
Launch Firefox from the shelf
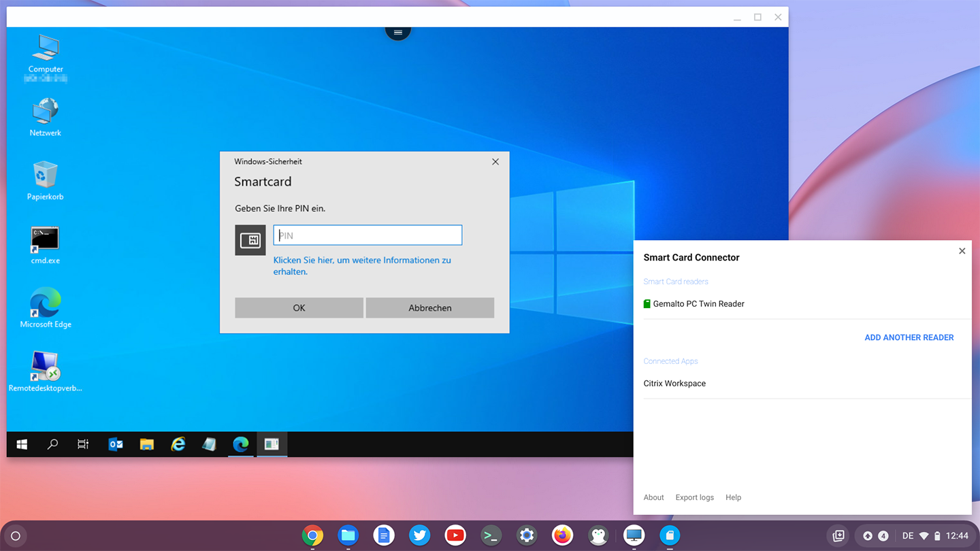coord(562,536)
